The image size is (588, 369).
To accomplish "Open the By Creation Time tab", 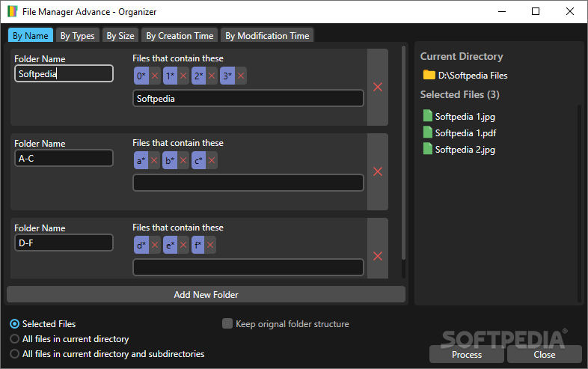I will tap(180, 35).
